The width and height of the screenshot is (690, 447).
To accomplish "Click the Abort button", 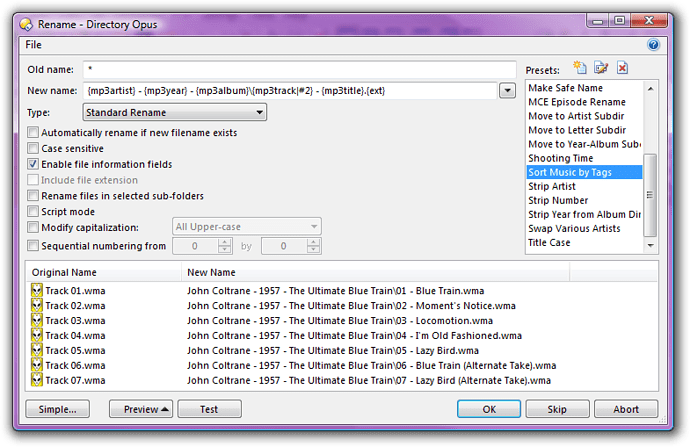I will tap(626, 409).
